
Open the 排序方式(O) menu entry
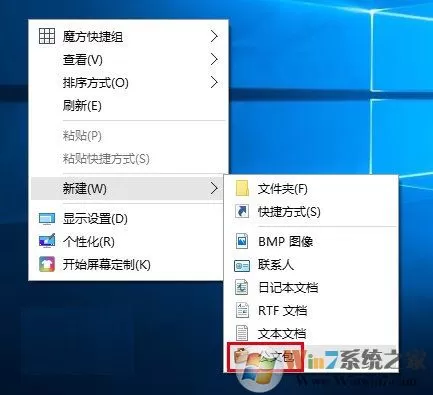point(128,83)
